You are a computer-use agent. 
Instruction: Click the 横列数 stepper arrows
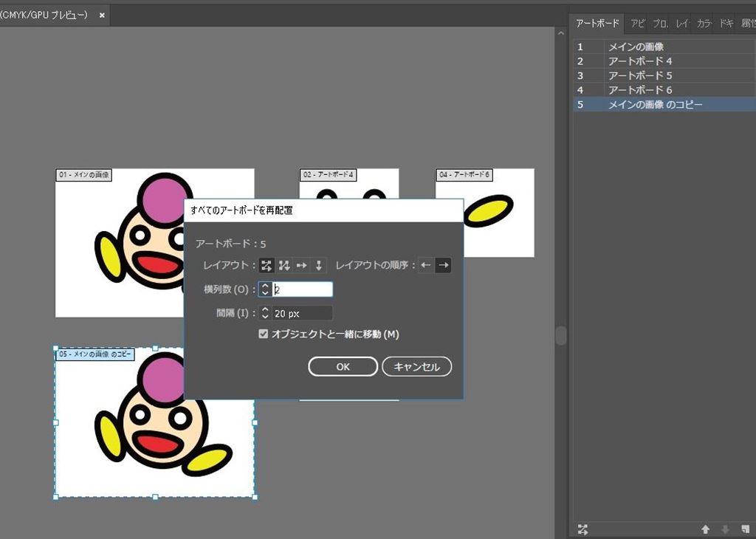[266, 289]
